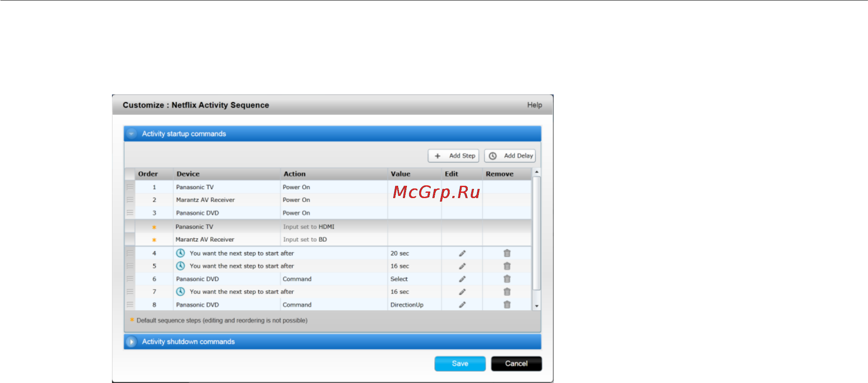Click the reorder handle for step 8
868x383 pixels.
point(130,304)
